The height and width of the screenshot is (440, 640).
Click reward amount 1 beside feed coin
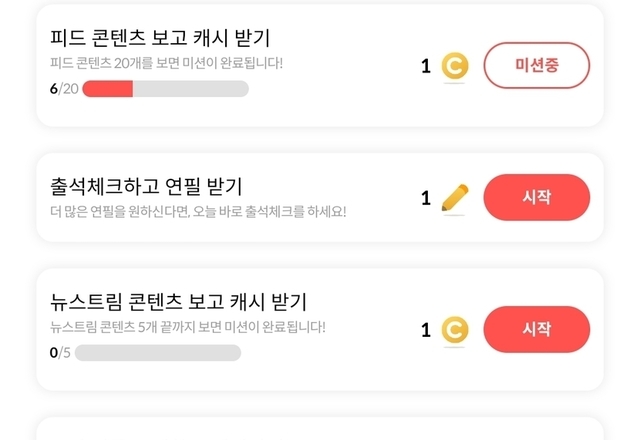426,66
